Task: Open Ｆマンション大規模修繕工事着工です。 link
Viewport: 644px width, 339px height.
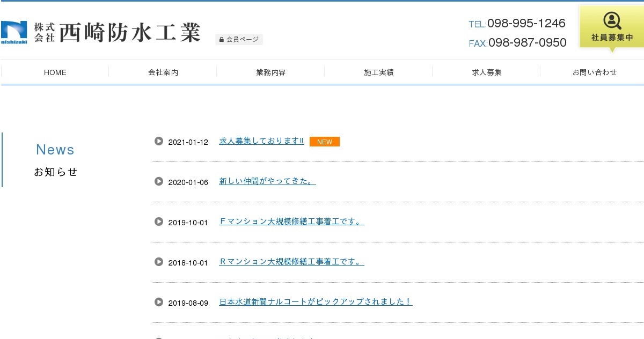Action: click(291, 222)
